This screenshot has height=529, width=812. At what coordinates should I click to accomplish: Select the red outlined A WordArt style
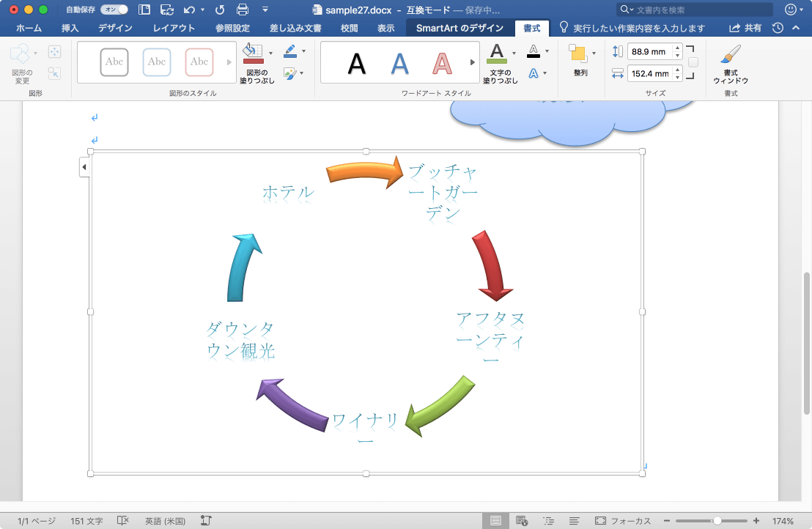[x=442, y=64]
